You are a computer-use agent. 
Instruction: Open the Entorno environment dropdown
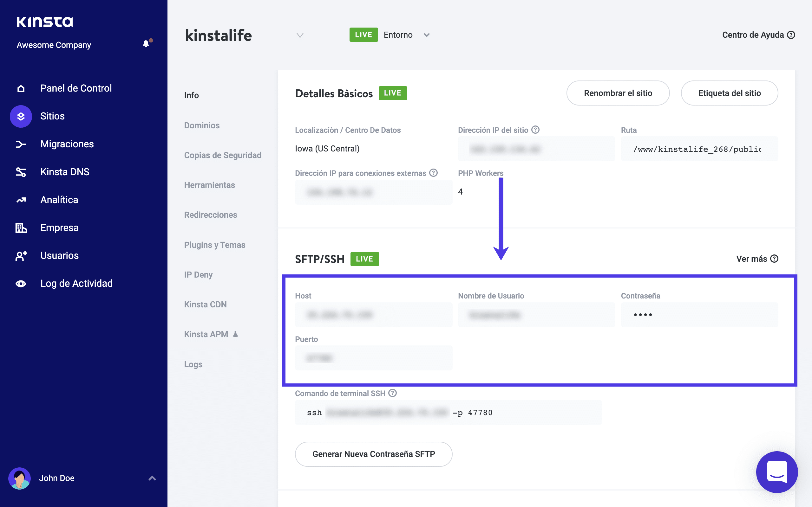tap(427, 35)
